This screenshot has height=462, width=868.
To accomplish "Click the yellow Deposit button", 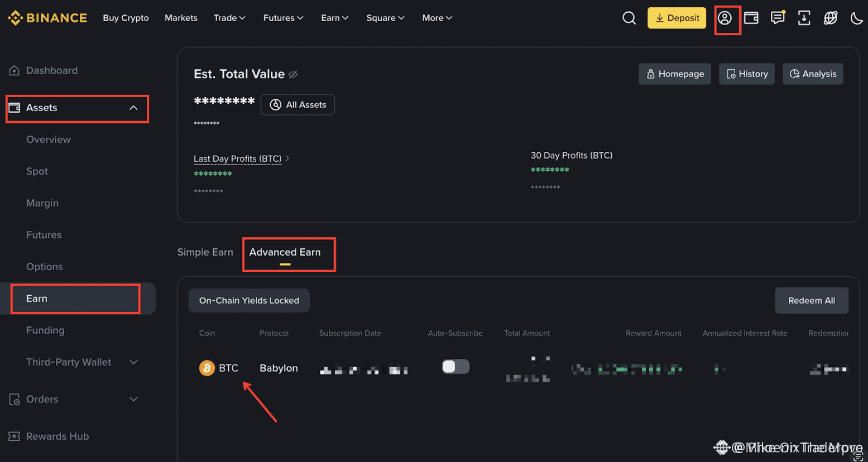I will (677, 18).
